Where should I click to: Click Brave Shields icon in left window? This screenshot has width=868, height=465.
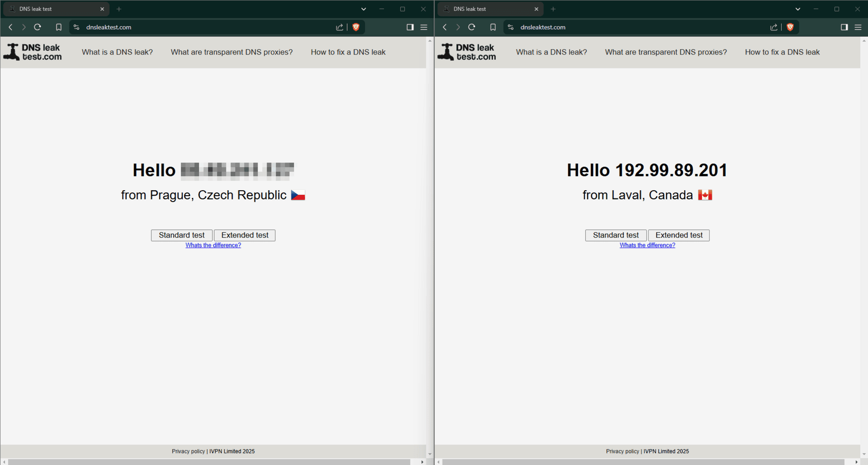356,27
